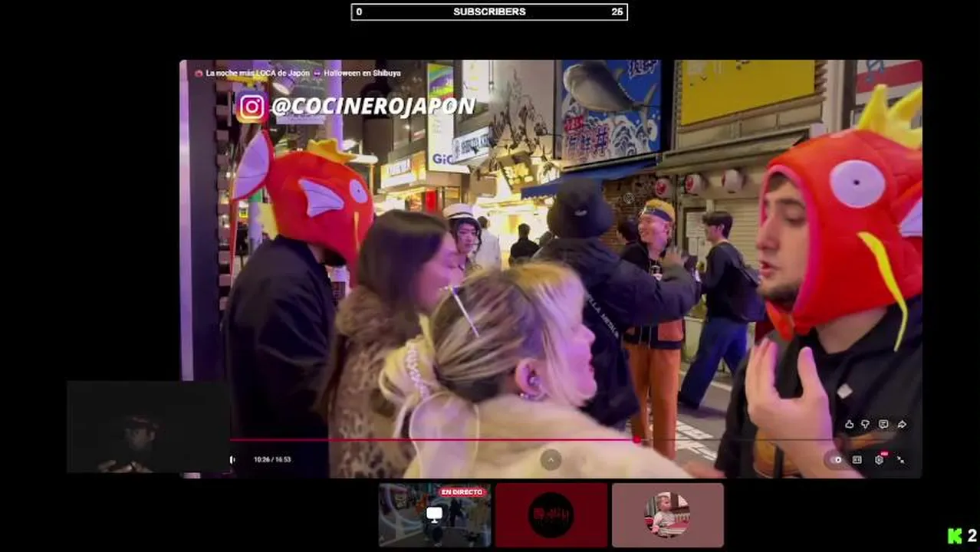Open comments from the player overlay icon
The image size is (980, 552).
click(x=883, y=425)
